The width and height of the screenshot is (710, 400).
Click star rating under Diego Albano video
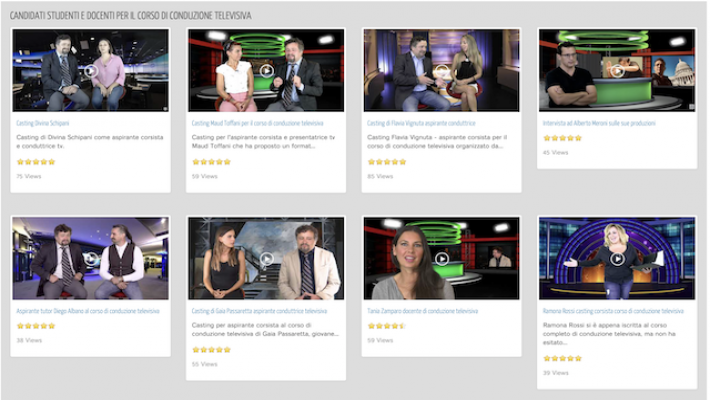tap(36, 326)
